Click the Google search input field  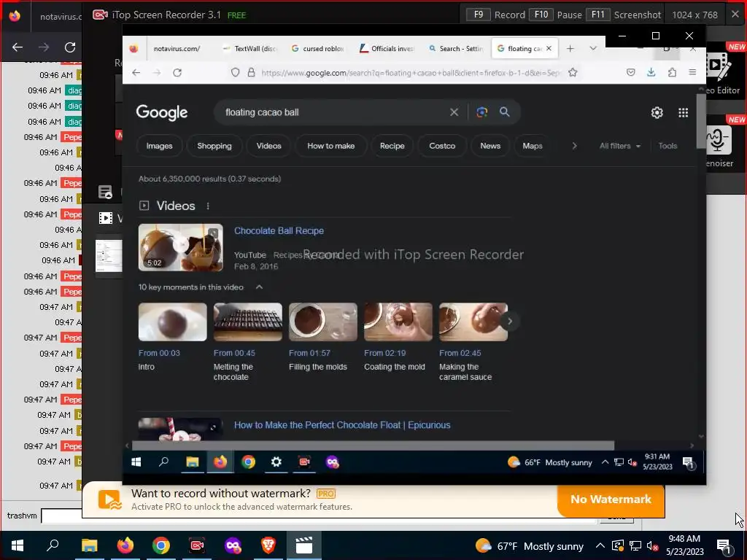(x=333, y=112)
